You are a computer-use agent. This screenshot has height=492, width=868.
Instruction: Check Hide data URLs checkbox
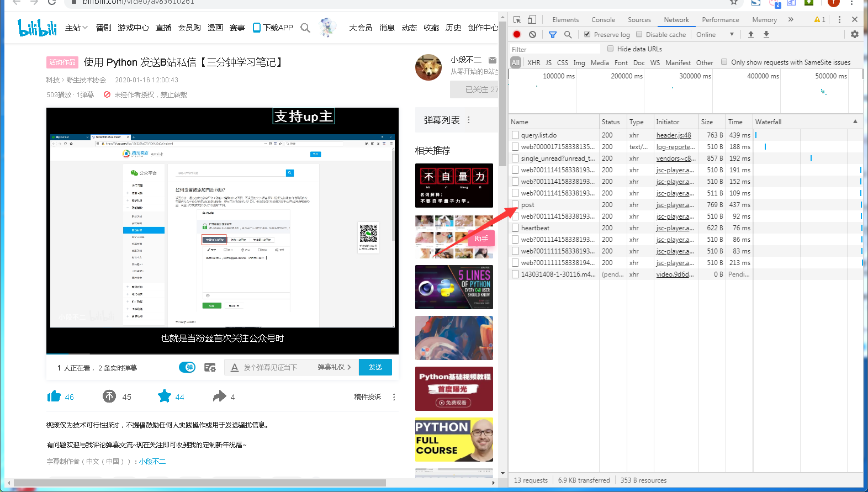click(611, 49)
